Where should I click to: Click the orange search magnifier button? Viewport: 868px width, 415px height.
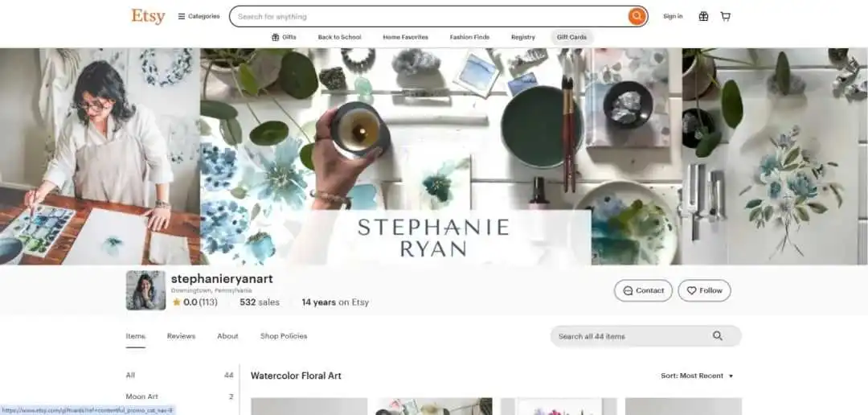click(637, 16)
